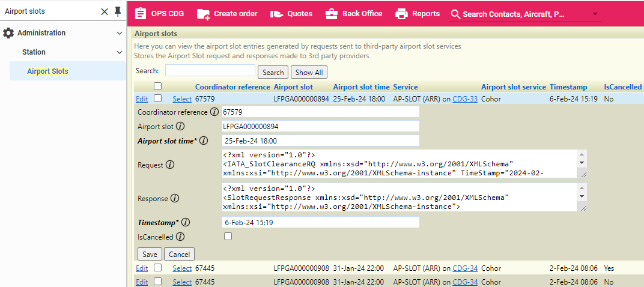Click the Coordinator reference input field
Screen dimensions: 644x287
point(320,112)
